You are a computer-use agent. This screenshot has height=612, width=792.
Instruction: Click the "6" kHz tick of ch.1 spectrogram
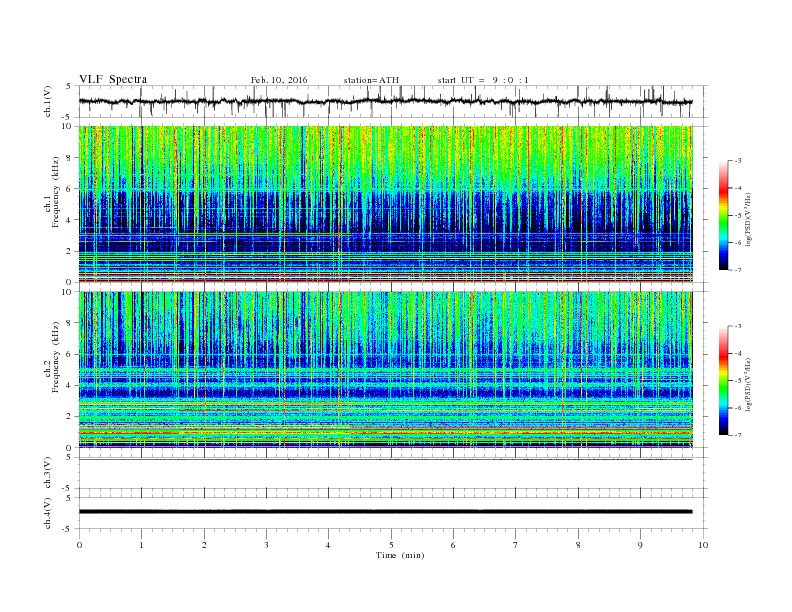pos(70,189)
